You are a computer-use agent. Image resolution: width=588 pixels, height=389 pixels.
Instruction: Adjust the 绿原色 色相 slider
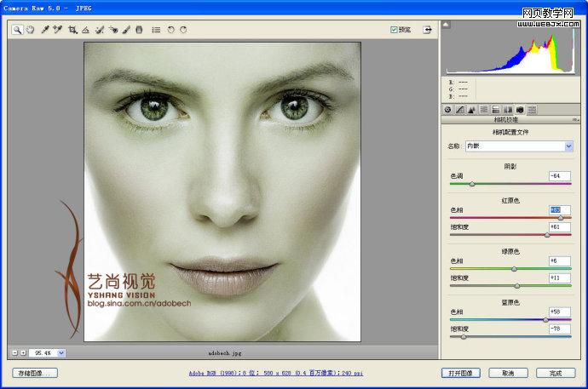(x=514, y=269)
